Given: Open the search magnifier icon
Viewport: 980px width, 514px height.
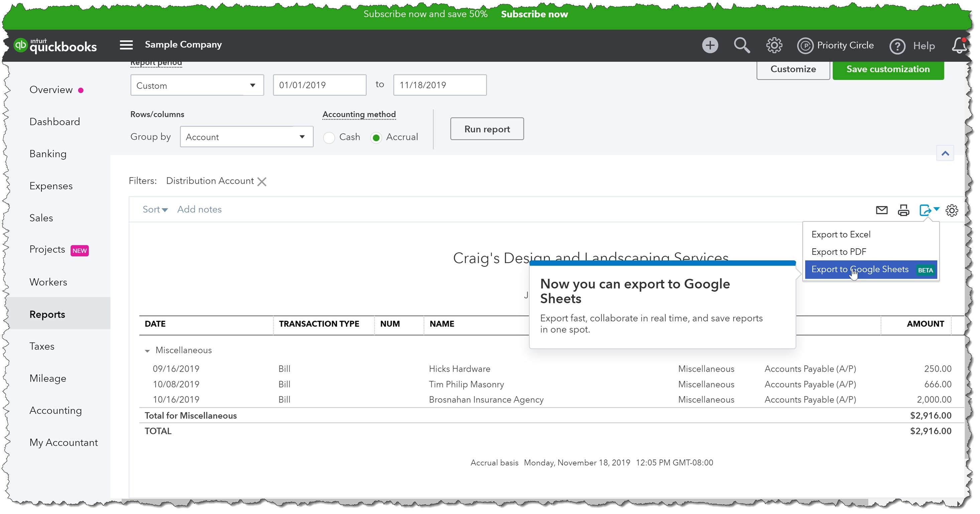Looking at the screenshot, I should click(x=741, y=45).
